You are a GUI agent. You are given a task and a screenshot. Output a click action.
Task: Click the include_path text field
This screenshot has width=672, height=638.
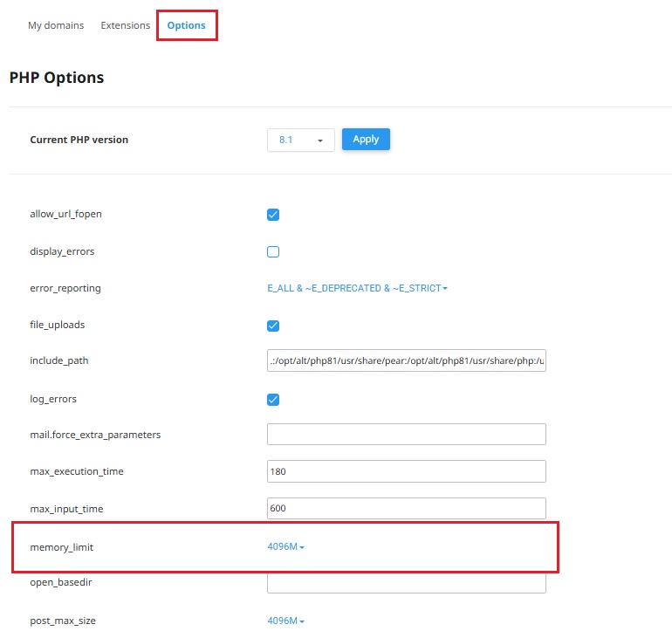pos(407,360)
